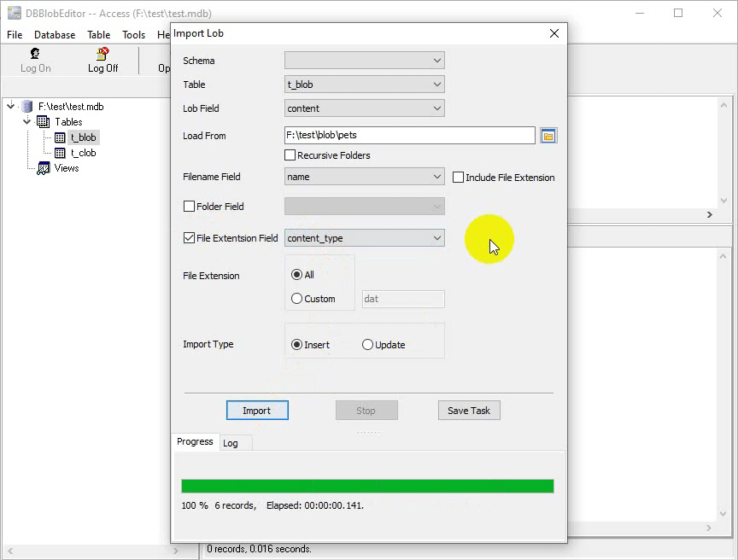Click up arrow of upper right pane scrollbar

[723, 105]
